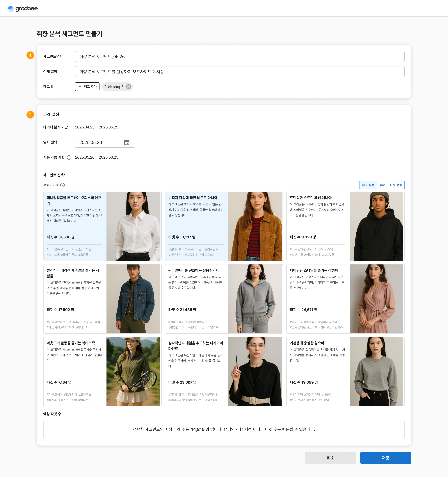Click the gray sweatshirt model photo

pos(376,372)
